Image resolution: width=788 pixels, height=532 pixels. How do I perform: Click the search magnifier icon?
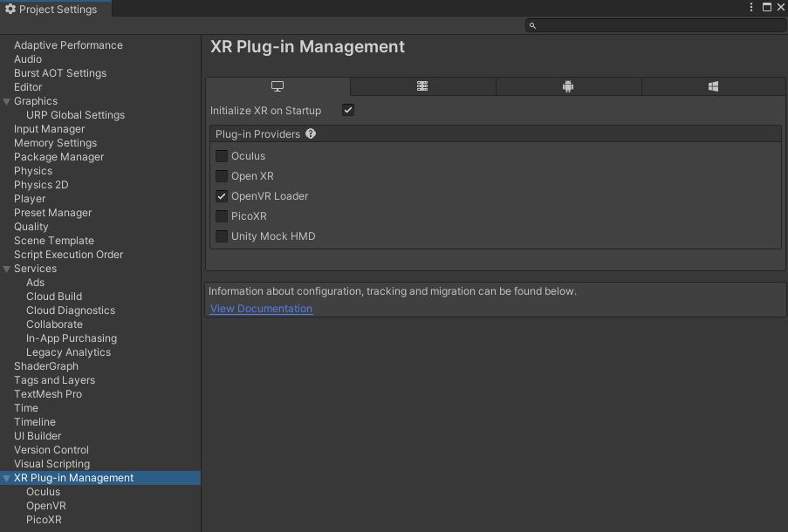coord(533,26)
